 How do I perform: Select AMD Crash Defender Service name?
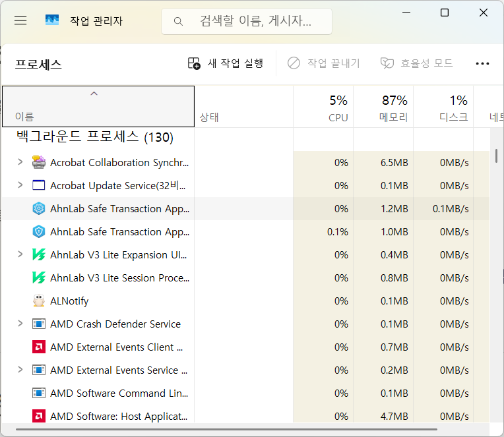coord(115,324)
